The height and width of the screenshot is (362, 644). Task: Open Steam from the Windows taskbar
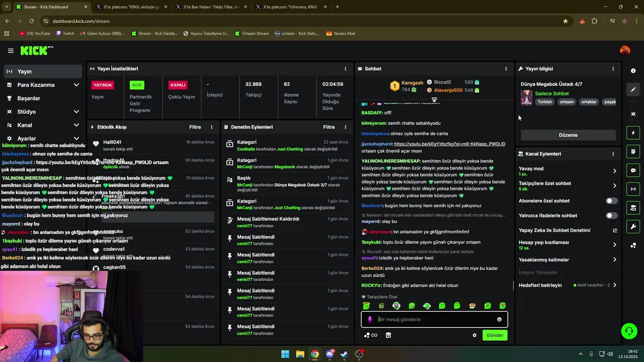(344, 354)
